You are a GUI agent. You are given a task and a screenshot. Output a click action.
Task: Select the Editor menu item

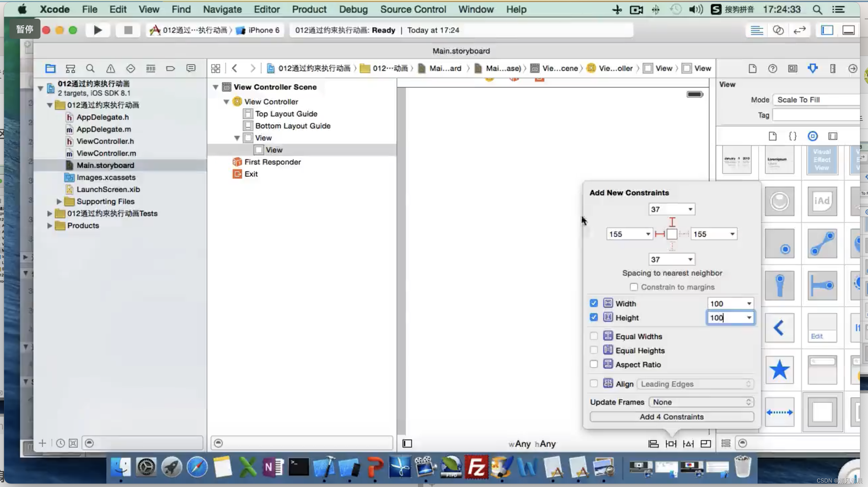tap(266, 9)
